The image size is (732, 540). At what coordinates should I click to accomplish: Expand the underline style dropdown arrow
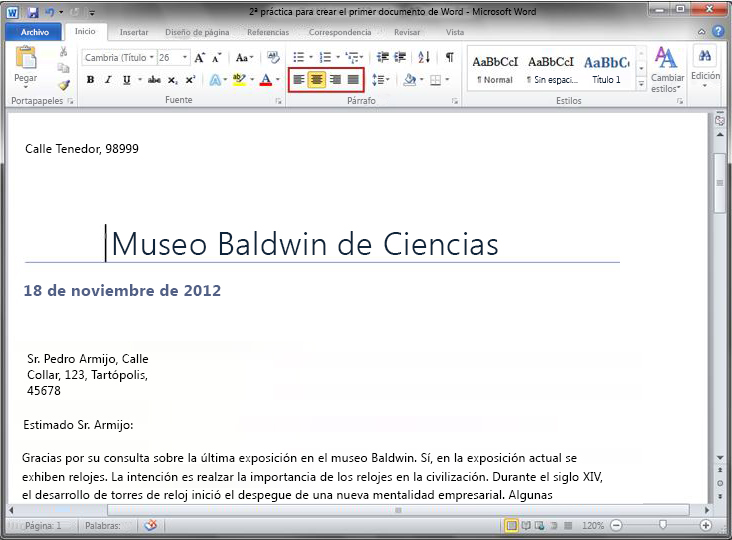click(x=140, y=80)
